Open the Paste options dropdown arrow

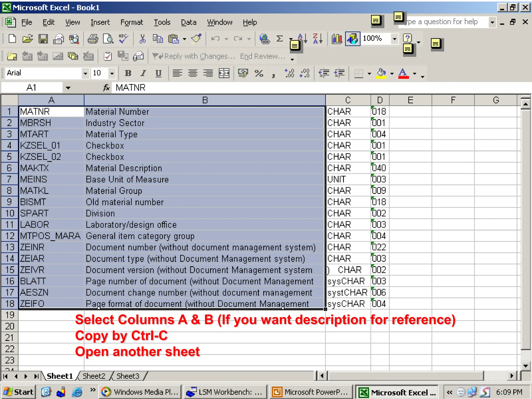point(184,39)
